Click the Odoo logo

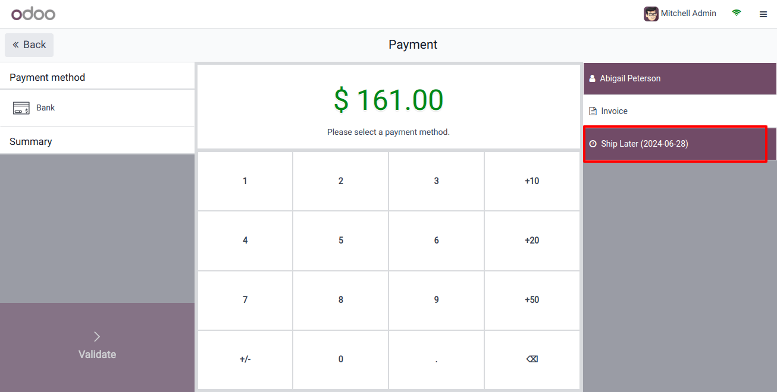point(33,14)
